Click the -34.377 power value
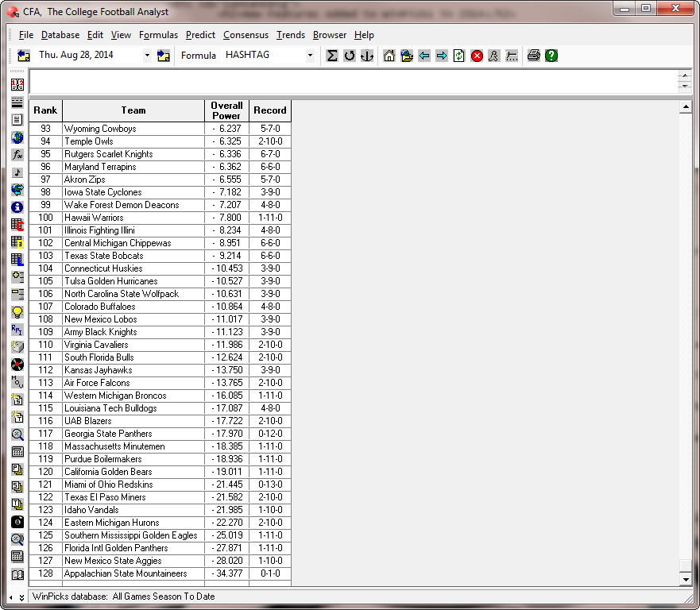Screen dimensions: 700x610 tap(226, 573)
